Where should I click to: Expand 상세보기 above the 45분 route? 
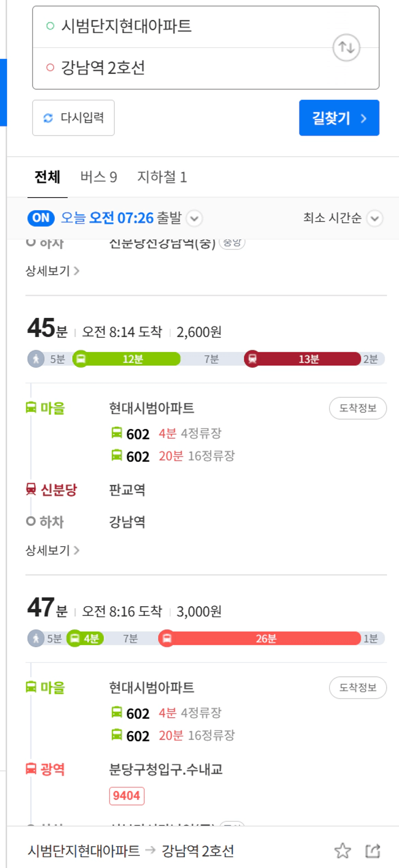(52, 271)
